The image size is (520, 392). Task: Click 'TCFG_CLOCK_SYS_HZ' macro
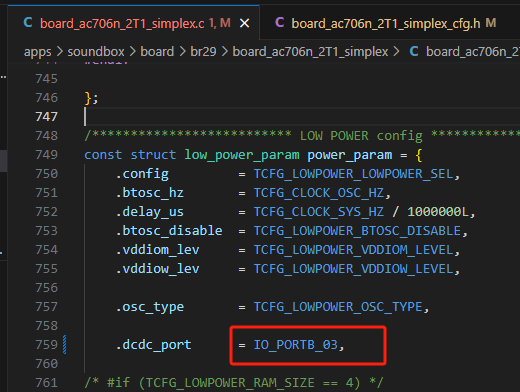click(319, 212)
